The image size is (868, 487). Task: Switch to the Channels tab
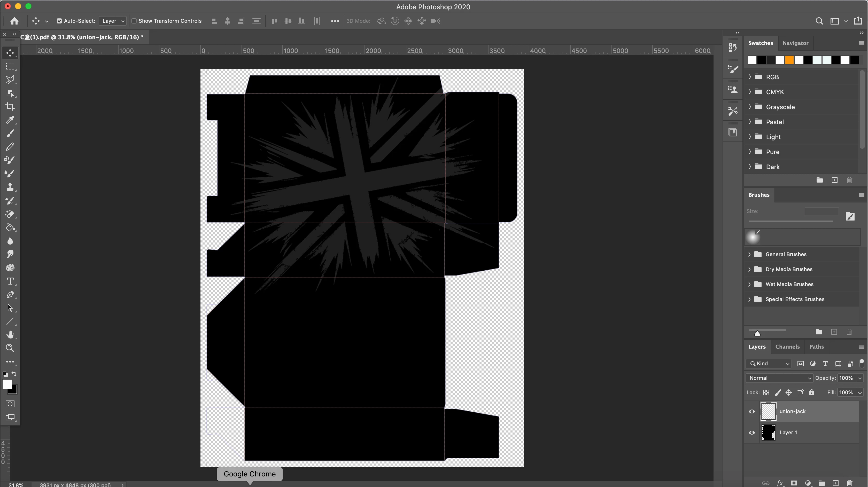click(787, 347)
